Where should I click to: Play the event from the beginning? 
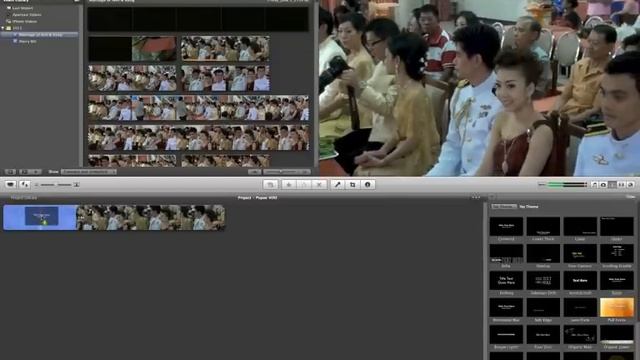click(36, 172)
